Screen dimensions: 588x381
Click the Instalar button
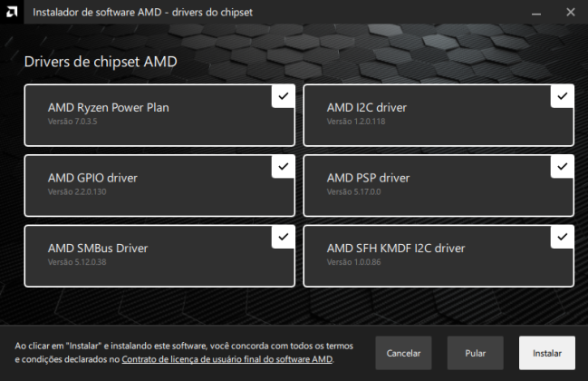pos(547,353)
